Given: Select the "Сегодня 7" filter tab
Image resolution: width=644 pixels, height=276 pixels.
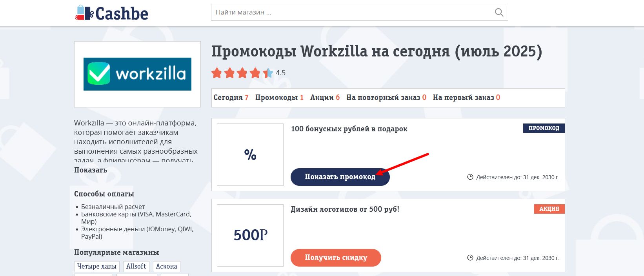Looking at the screenshot, I should coord(231,98).
